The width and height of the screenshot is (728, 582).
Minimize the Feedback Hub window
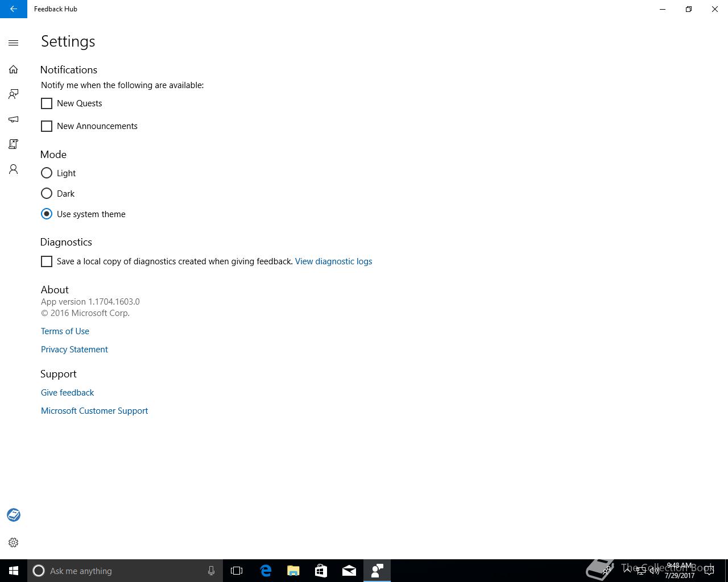[x=663, y=9]
